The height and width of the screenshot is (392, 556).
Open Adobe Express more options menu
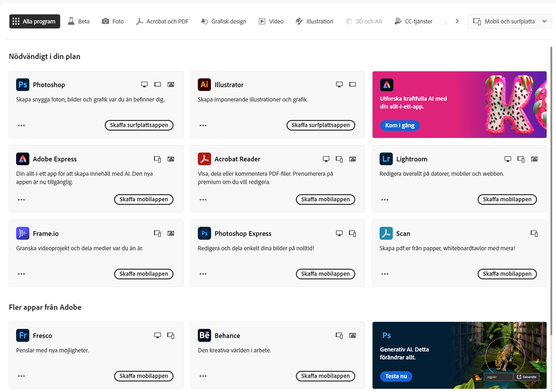pos(21,199)
